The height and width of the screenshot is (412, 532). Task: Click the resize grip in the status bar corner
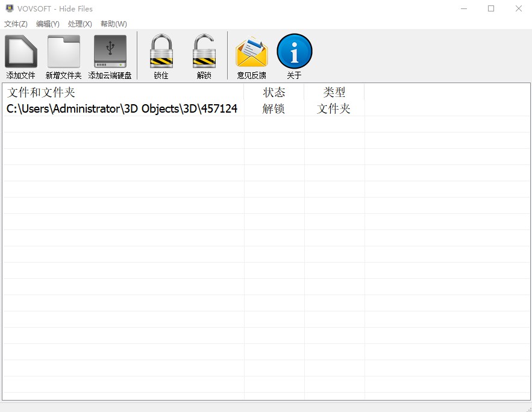[x=528, y=409]
